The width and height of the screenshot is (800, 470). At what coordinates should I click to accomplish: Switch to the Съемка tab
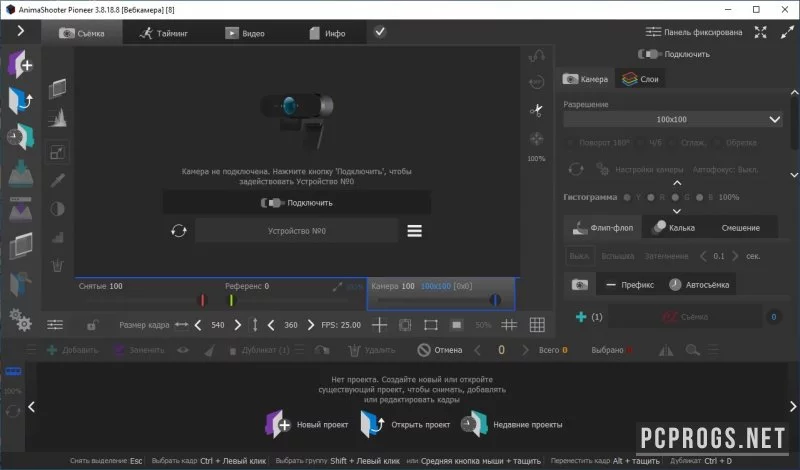(82, 33)
